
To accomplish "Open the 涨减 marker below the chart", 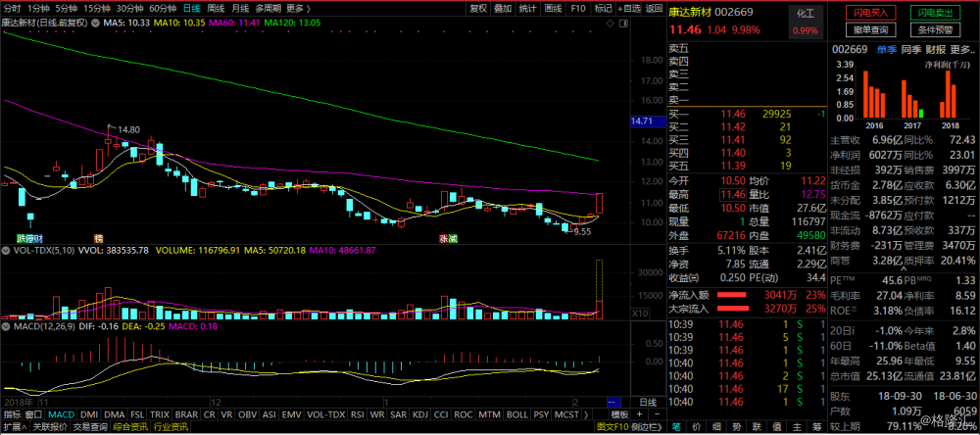I will (449, 239).
